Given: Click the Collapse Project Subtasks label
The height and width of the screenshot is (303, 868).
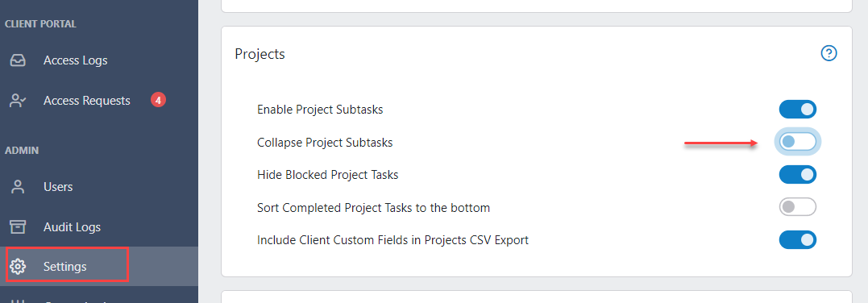Looking at the screenshot, I should point(325,143).
